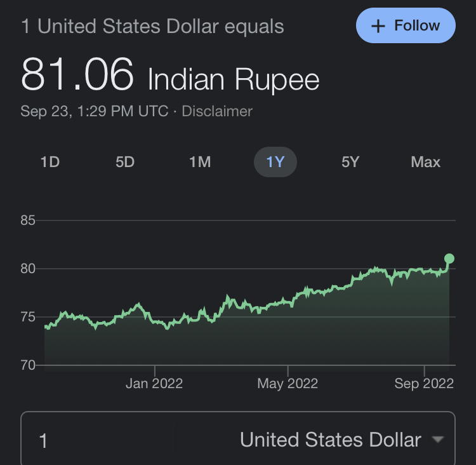
Task: Open the Disclaimer link
Action: point(217,111)
